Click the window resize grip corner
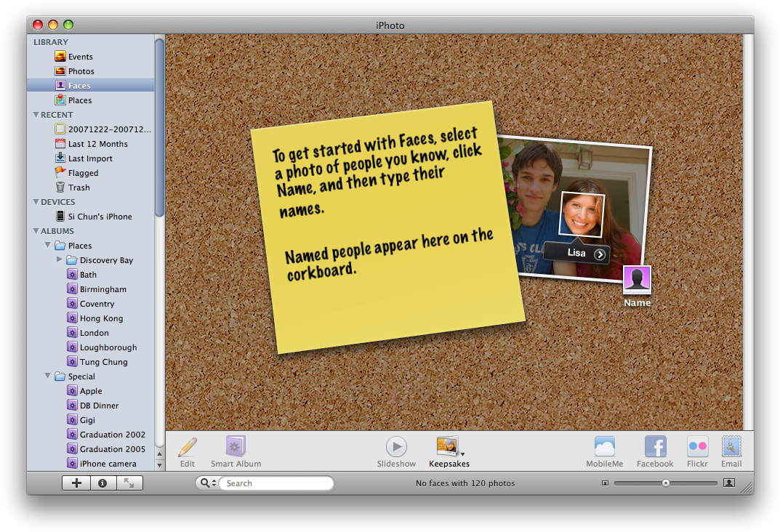This screenshot has width=780, height=532. tap(747, 488)
